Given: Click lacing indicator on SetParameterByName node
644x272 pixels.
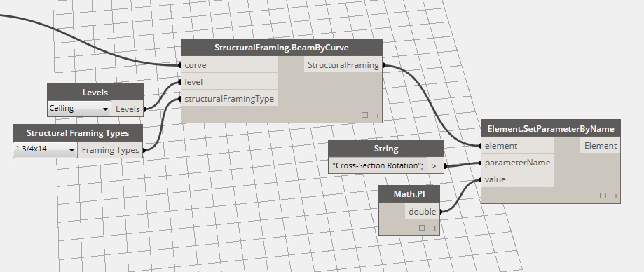Looking at the screenshot, I should point(615,196).
